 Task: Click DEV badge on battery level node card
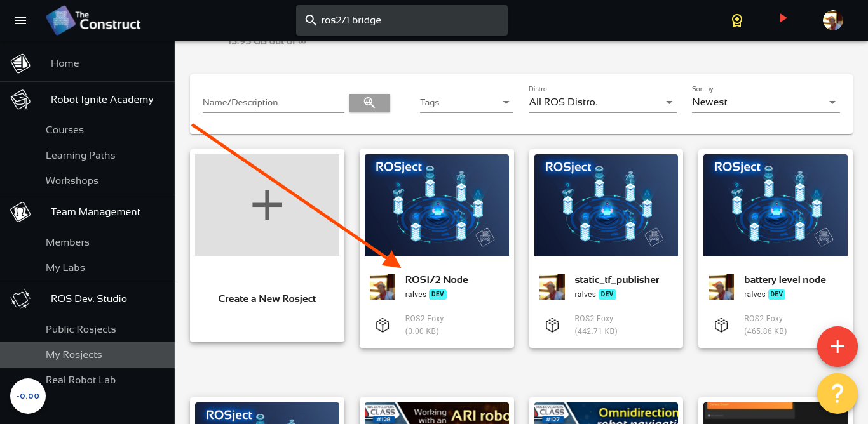(776, 295)
